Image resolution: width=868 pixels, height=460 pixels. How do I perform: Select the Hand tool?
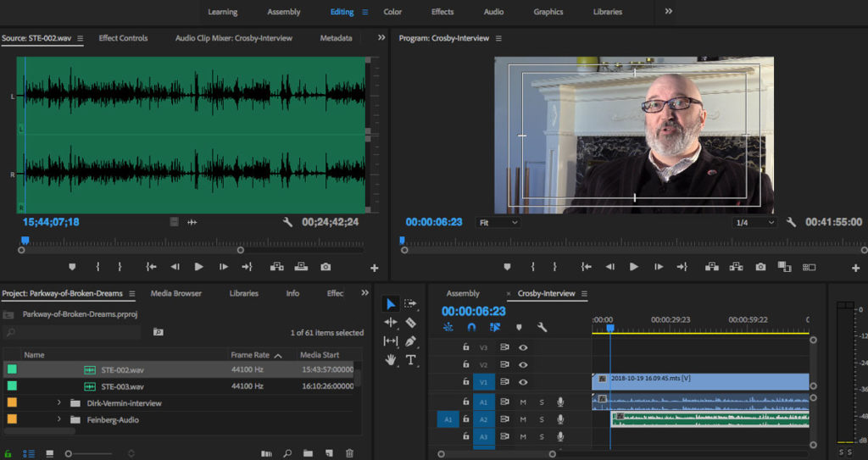390,360
